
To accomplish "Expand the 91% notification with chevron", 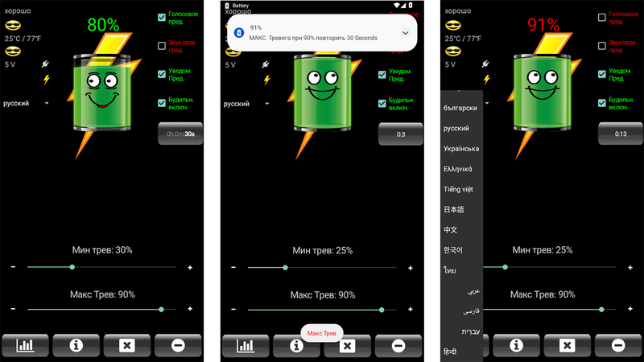I will 405,32.
